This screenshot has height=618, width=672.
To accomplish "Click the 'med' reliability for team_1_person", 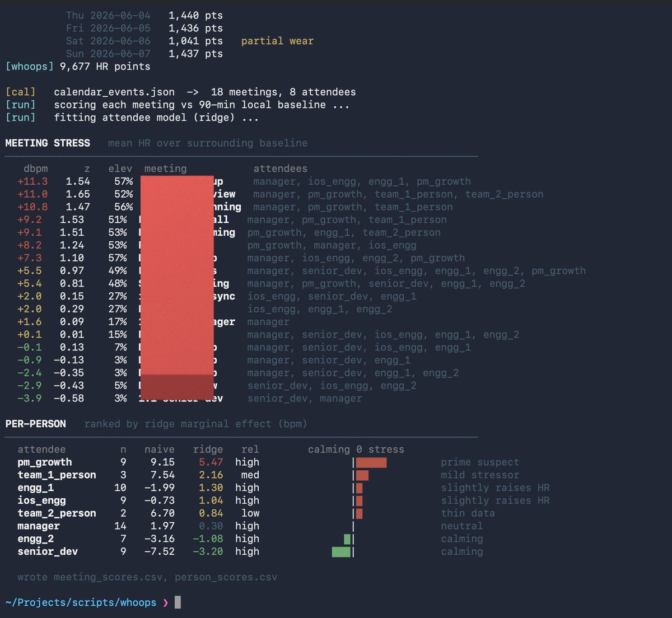I will 250,475.
